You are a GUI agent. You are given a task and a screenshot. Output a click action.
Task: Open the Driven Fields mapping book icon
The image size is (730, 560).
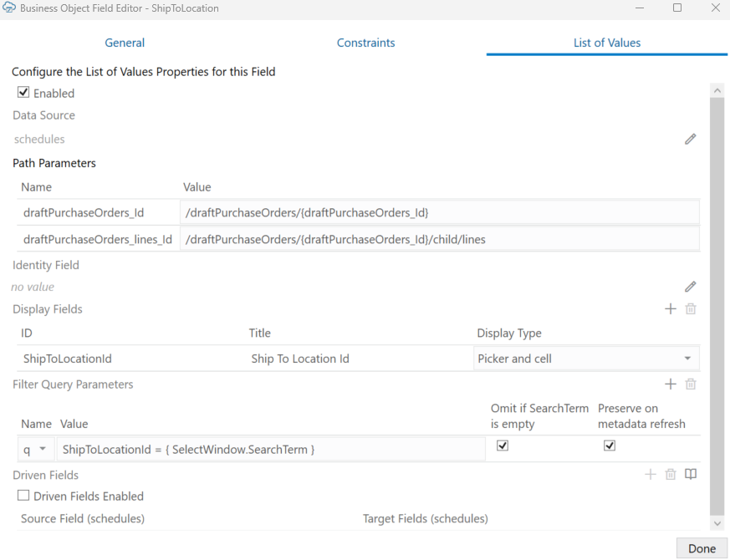pos(691,474)
